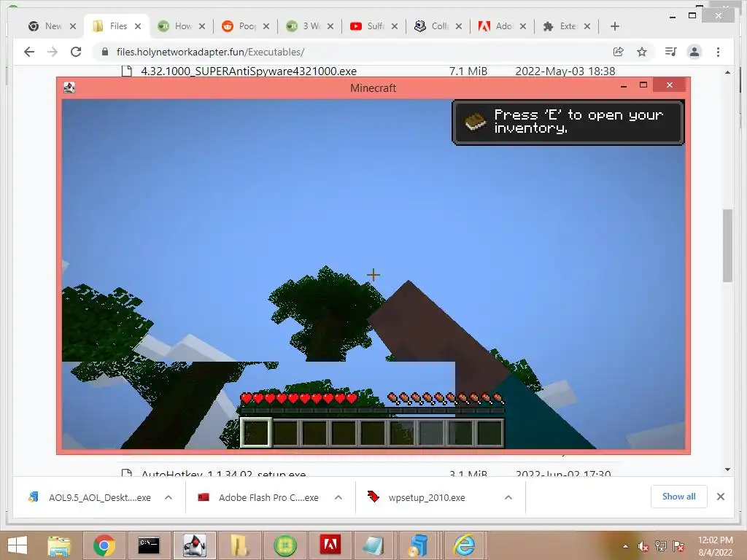Click the tutorial book icon
Image resolution: width=747 pixels, height=560 pixels.
475,122
